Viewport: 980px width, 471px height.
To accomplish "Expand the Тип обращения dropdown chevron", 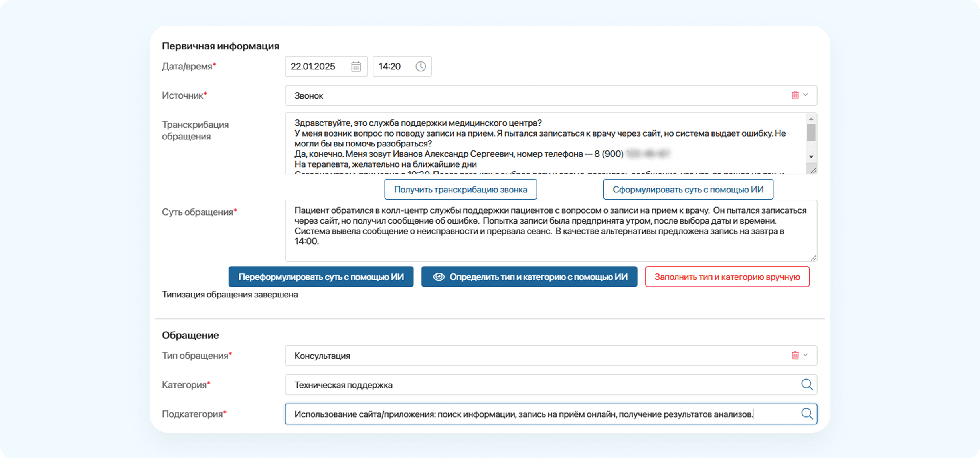I will [x=806, y=355].
